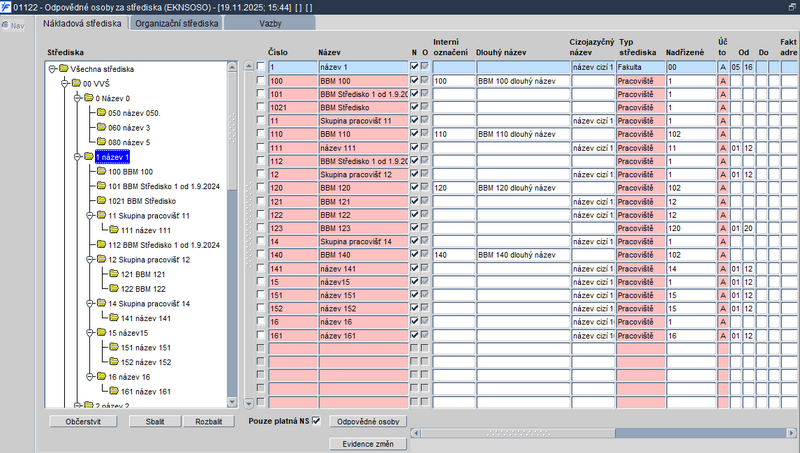The height and width of the screenshot is (453, 800).
Task: Select tree item 101 BBM Středisko 1 od 1.9.2024
Action: 164,186
